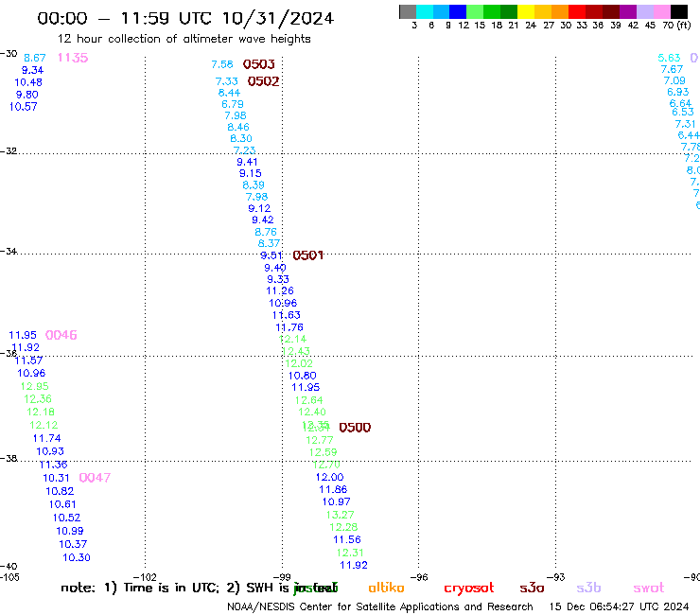
Task: Select the cryosat satellite legend label
Action: [x=469, y=589]
